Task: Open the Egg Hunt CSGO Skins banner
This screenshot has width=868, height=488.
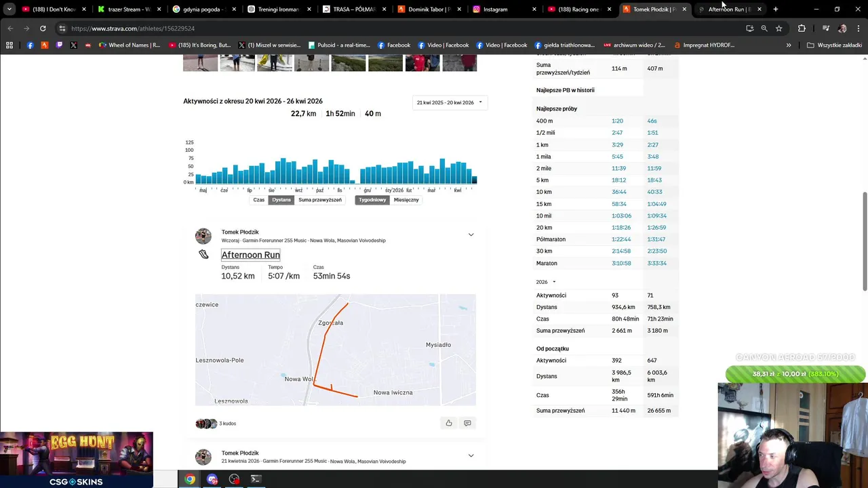Action: (x=77, y=460)
